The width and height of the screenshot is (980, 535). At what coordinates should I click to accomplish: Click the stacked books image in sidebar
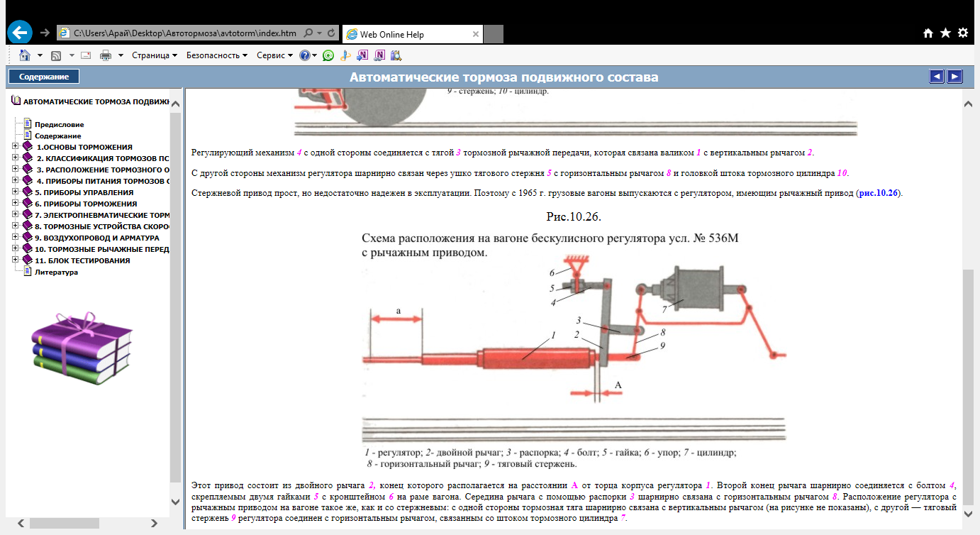pos(82,348)
